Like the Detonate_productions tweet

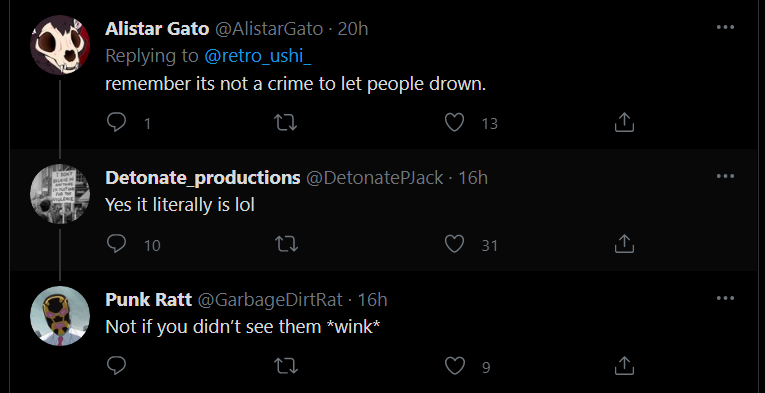pyautogui.click(x=454, y=244)
